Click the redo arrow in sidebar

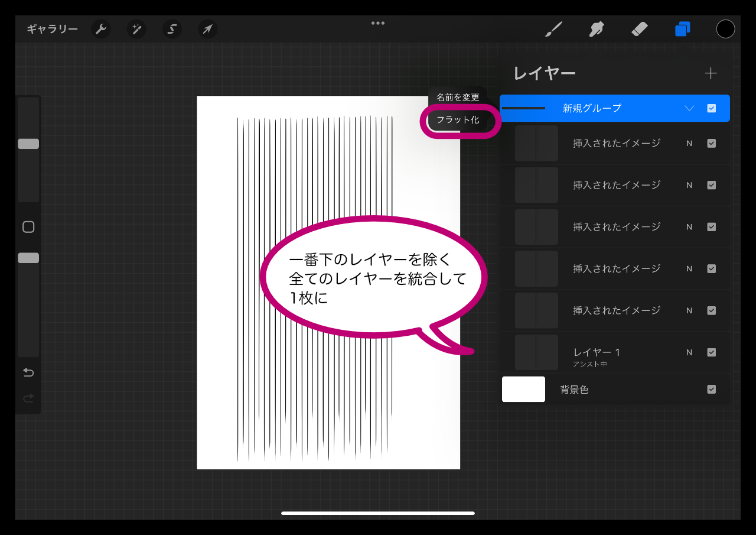point(28,398)
